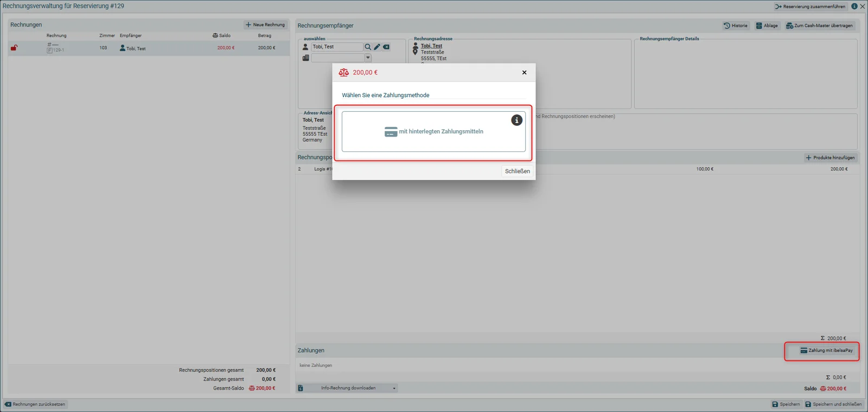Image resolution: width=868 pixels, height=412 pixels.
Task: Edit the recipient with the pencil icon
Action: click(x=377, y=47)
